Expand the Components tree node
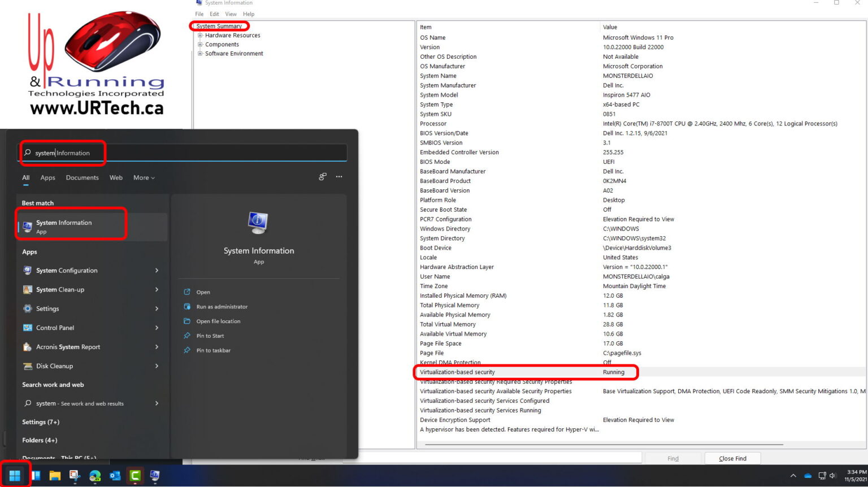This screenshot has width=868, height=487. (200, 44)
